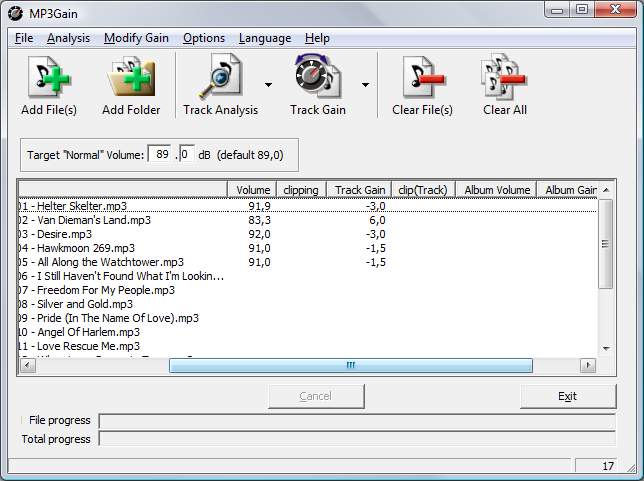Apply Track Gain using the dial icon
The image size is (644, 481).
[317, 77]
